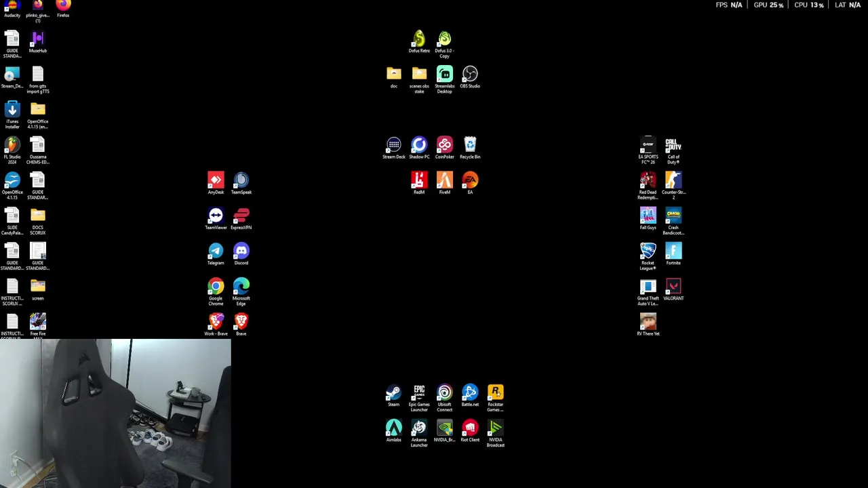Select the Stream Deck icon

click(x=394, y=148)
